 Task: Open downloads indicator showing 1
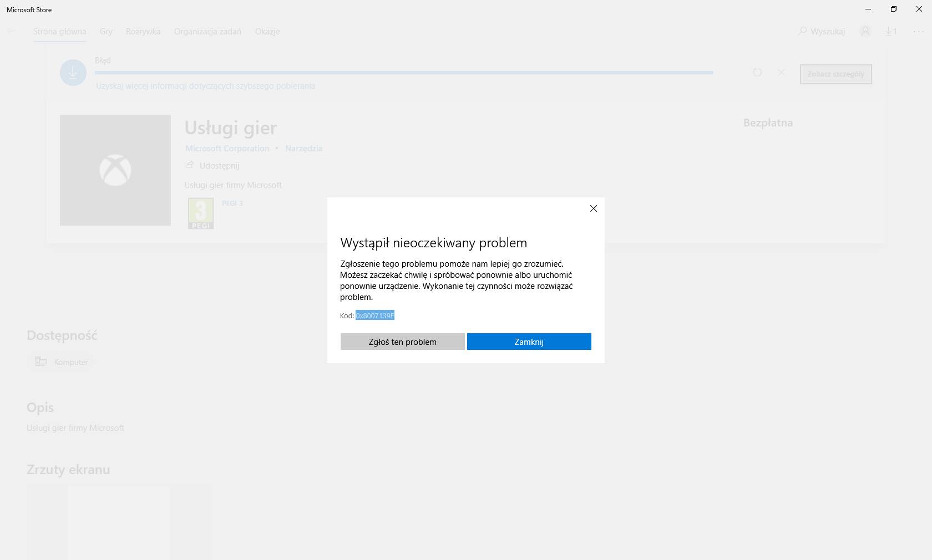tap(891, 32)
